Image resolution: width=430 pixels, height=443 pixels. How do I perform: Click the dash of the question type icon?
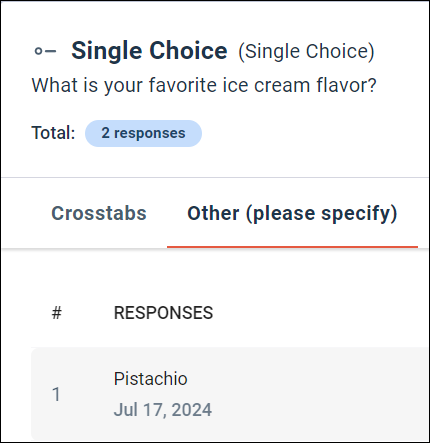pyautogui.click(x=51, y=51)
